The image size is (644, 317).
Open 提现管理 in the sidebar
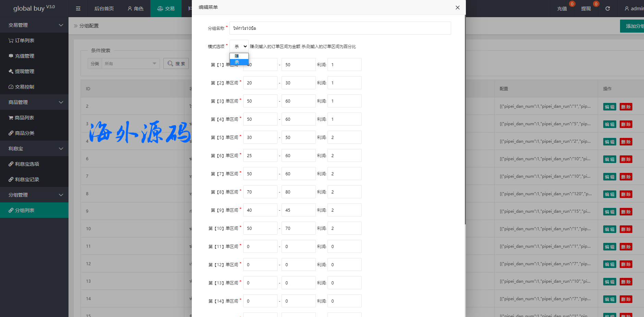click(x=21, y=71)
